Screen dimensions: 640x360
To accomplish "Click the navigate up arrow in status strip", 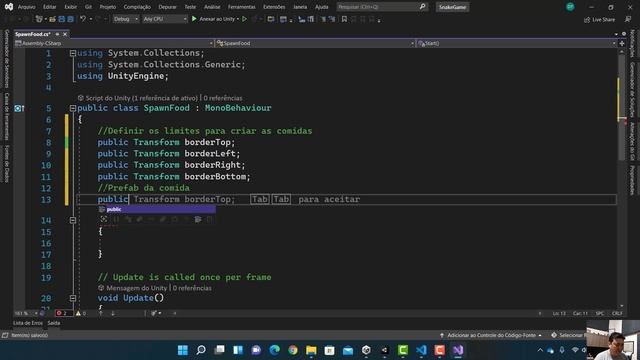I will pyautogui.click(x=101, y=313).
